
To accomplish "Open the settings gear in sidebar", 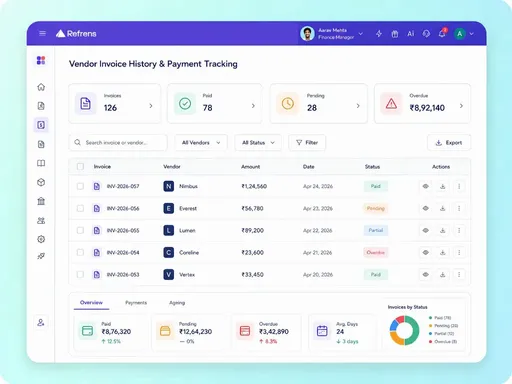I will pos(41,239).
